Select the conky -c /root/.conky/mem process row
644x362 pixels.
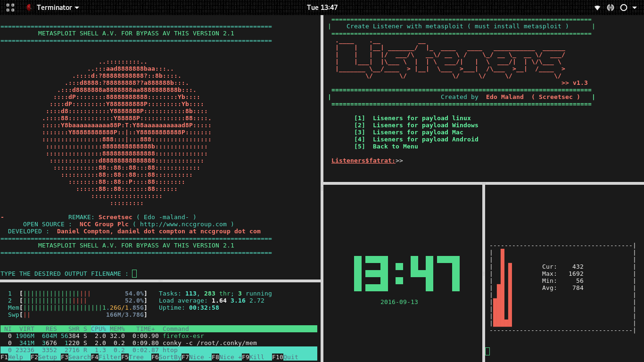[x=159, y=343]
